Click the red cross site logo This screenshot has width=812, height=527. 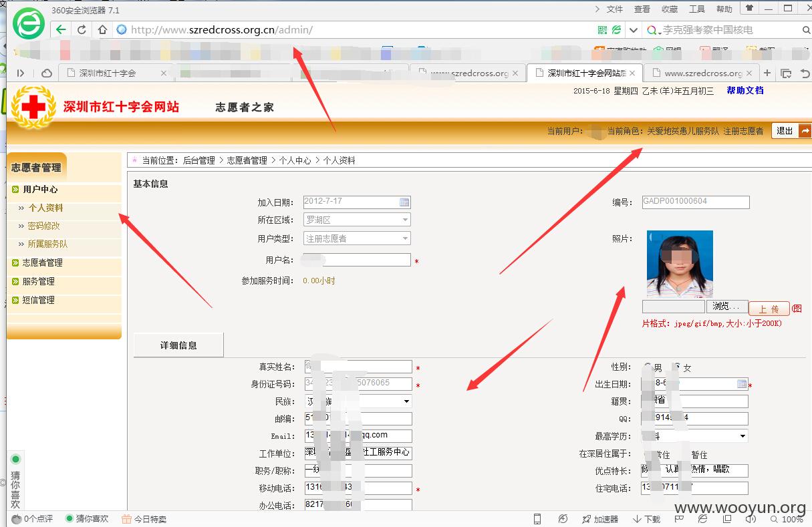pos(34,107)
